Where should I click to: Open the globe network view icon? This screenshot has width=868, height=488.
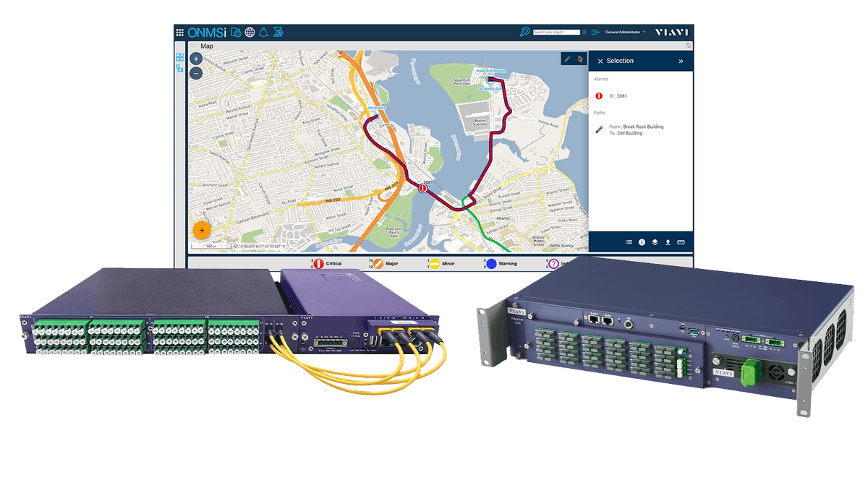pos(250,33)
